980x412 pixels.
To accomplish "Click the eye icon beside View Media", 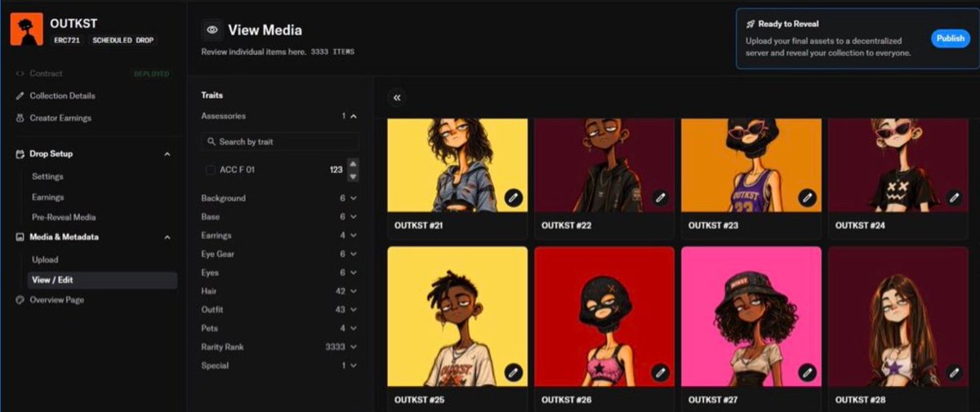I will (212, 30).
